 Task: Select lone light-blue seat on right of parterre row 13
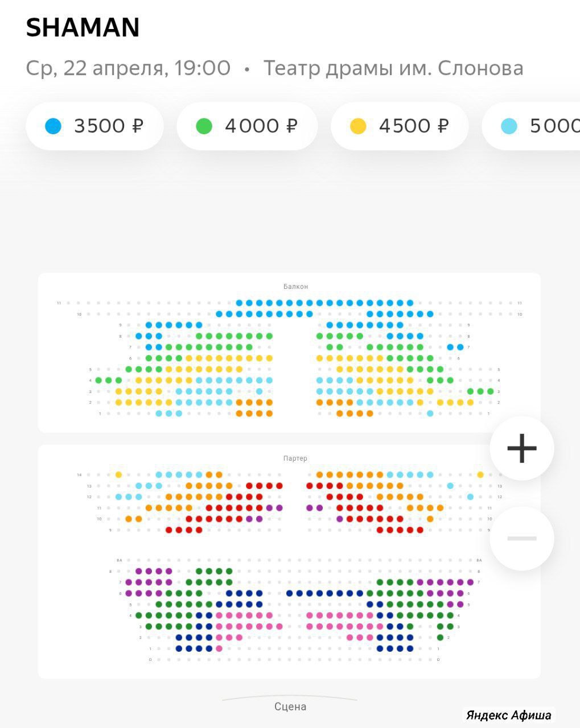tap(450, 486)
